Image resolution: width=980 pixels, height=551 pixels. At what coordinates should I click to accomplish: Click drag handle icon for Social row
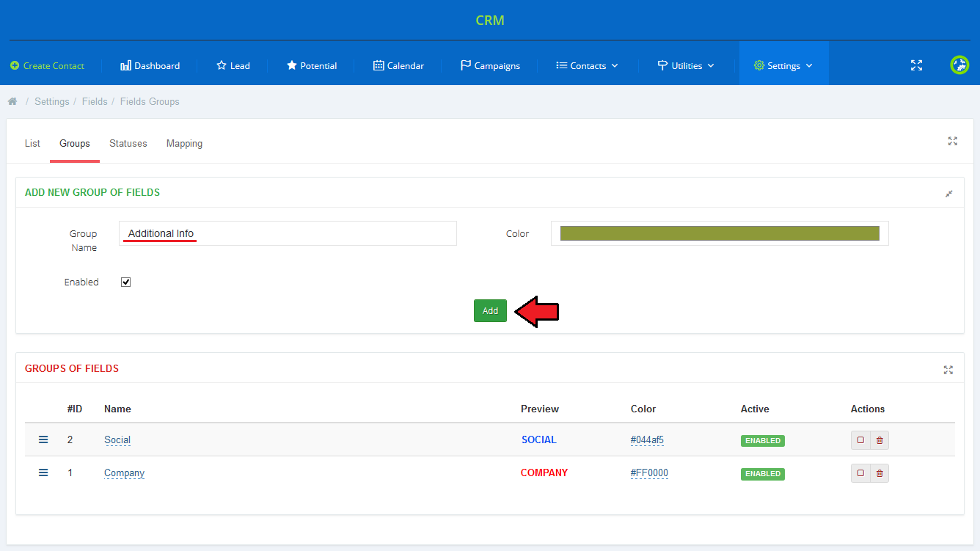coord(43,439)
